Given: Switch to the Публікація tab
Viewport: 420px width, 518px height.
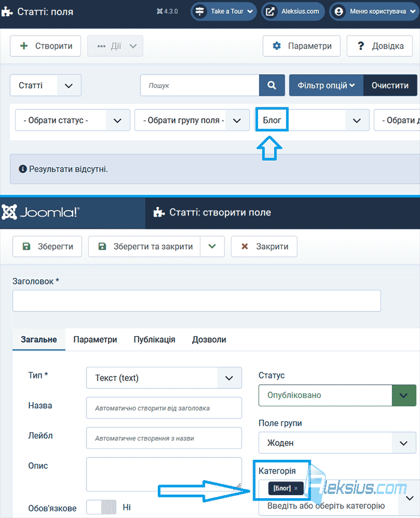Looking at the screenshot, I should [x=154, y=340].
